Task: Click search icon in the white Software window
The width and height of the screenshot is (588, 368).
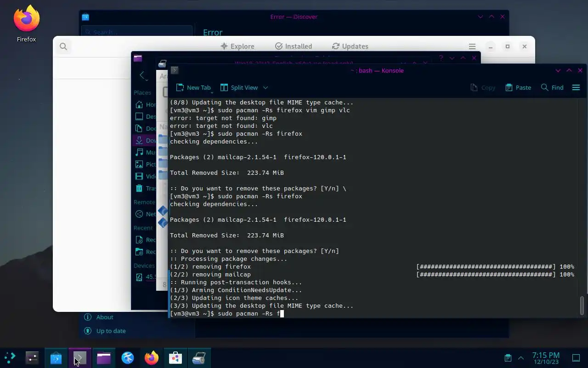Action: [x=63, y=46]
